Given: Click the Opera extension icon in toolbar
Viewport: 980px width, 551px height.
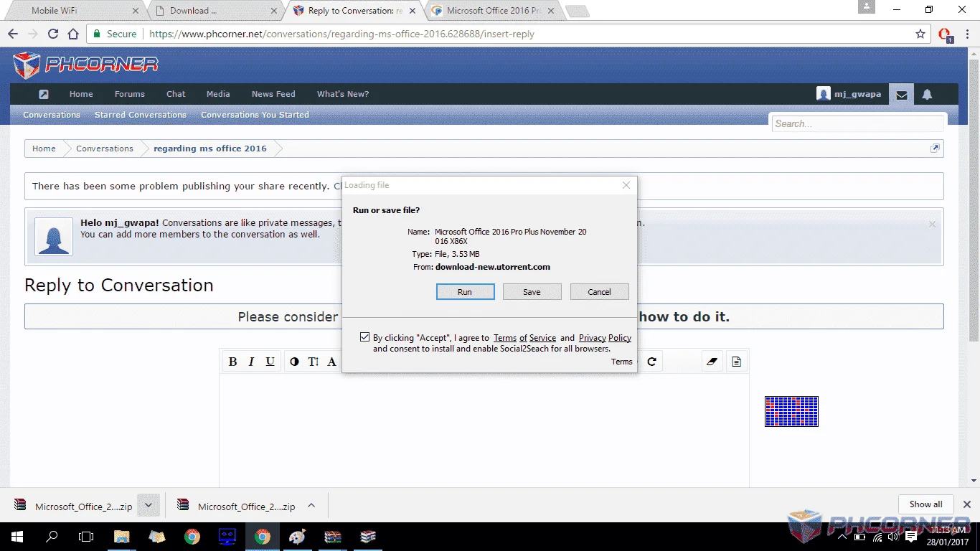Looking at the screenshot, I should pos(945,34).
